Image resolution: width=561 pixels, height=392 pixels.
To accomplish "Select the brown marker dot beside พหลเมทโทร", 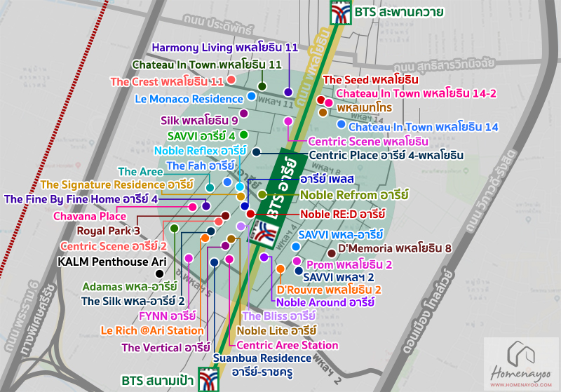I will click(323, 112).
